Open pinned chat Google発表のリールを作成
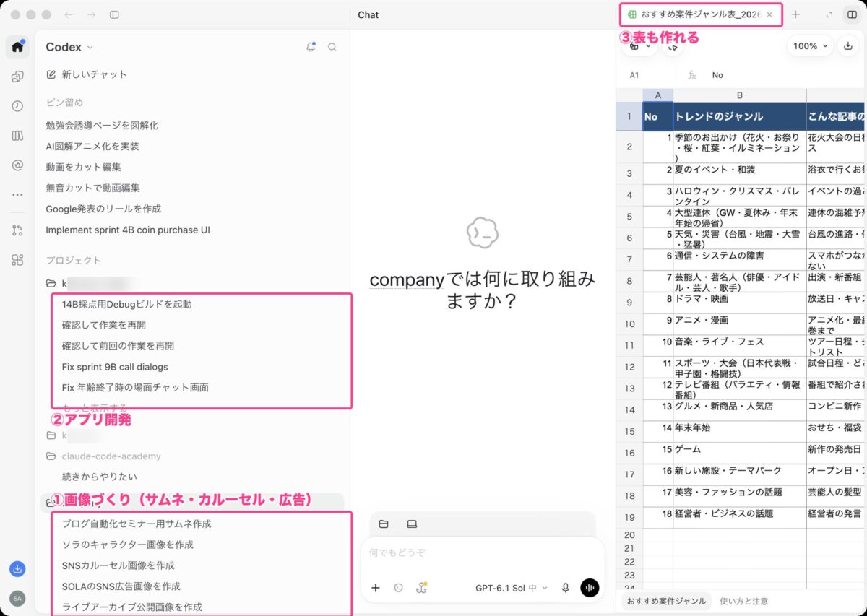Viewport: 867px width, 616px height. point(103,209)
